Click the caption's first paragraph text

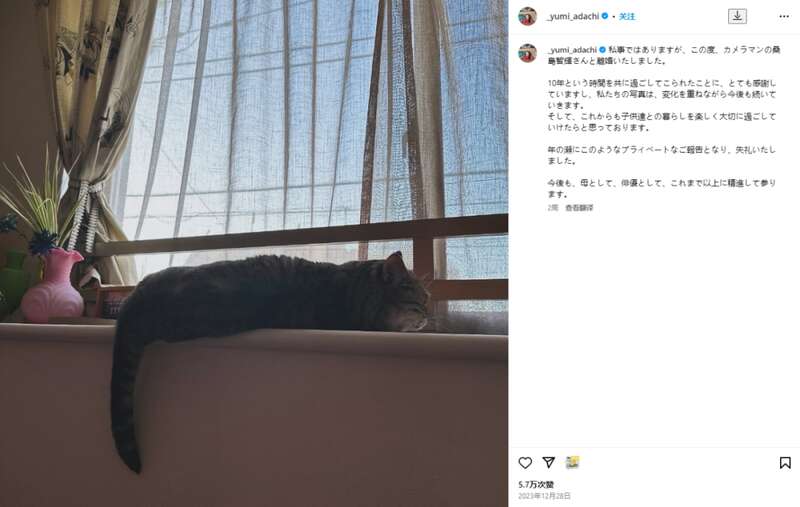[x=664, y=55]
